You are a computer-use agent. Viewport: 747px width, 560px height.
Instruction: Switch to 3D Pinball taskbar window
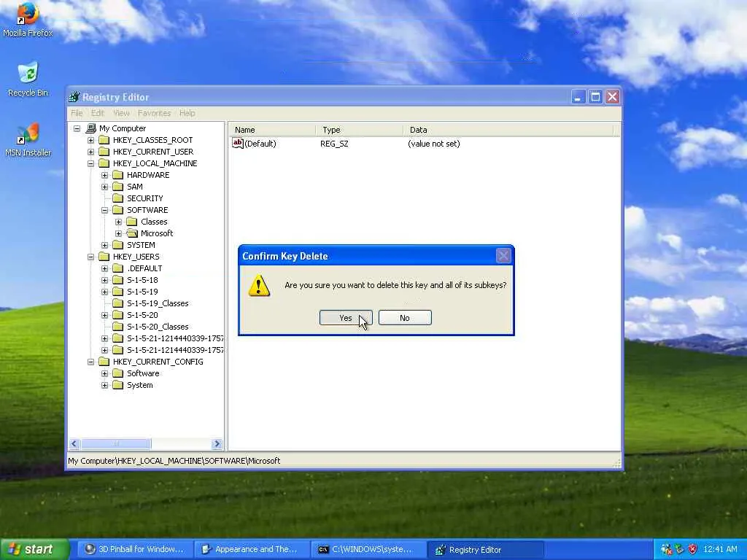pyautogui.click(x=134, y=549)
